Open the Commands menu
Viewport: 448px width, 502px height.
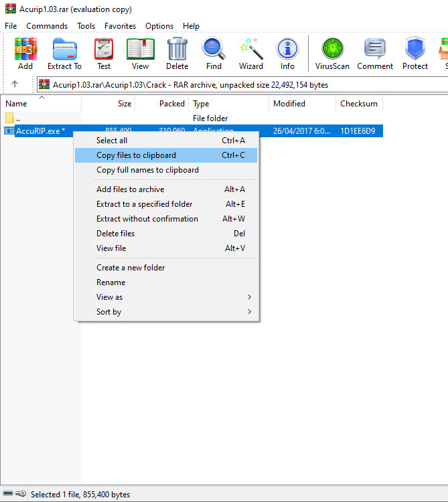click(x=47, y=26)
